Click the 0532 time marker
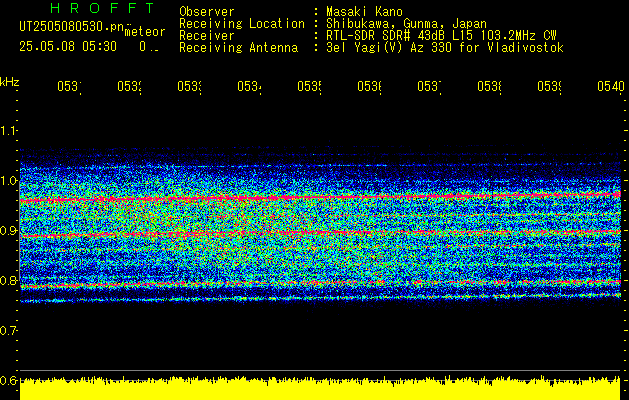This screenshot has height=400, width=629. click(129, 87)
